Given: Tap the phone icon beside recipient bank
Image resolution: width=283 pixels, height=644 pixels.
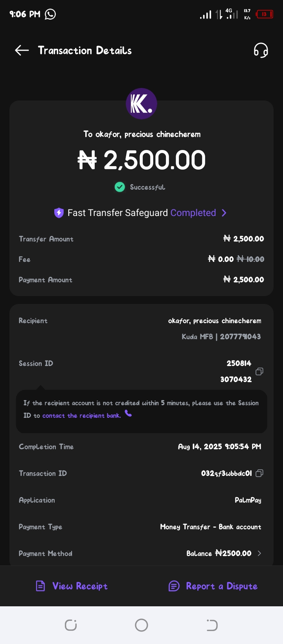Looking at the screenshot, I should (x=129, y=413).
